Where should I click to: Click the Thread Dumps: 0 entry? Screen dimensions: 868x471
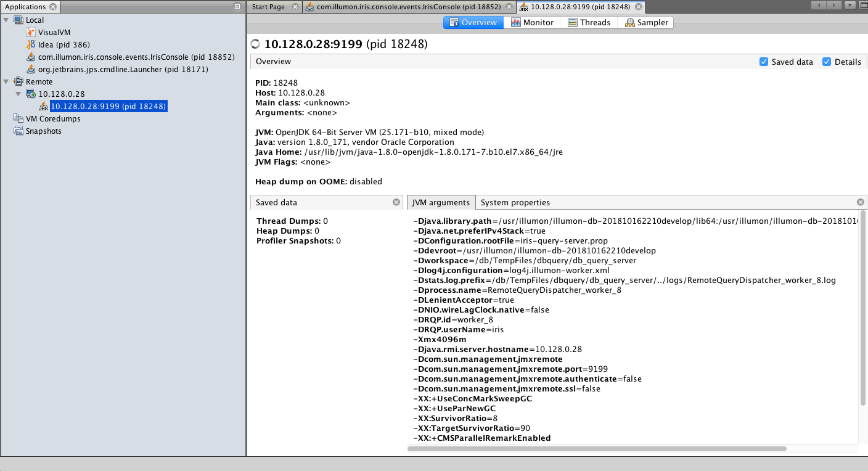[x=292, y=221]
